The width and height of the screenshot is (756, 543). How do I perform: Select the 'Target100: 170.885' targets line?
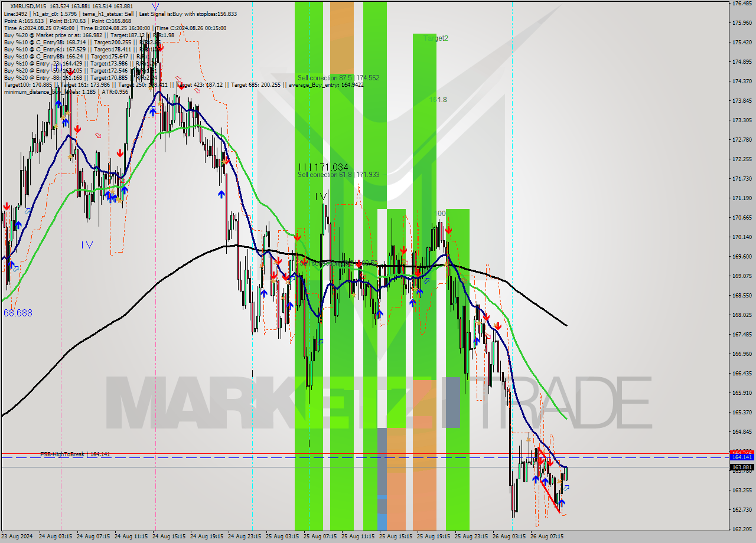coord(184,84)
